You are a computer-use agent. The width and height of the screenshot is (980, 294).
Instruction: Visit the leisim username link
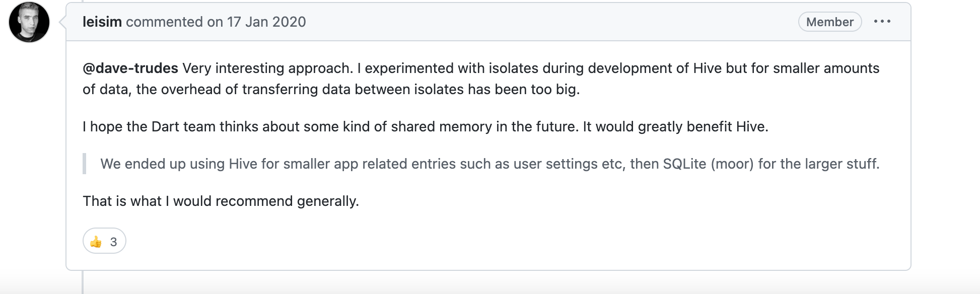(102, 22)
